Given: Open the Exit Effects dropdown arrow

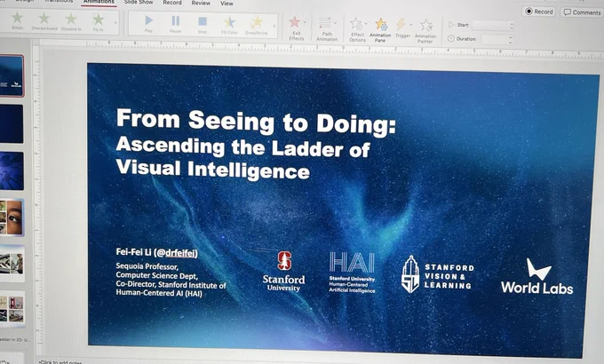Looking at the screenshot, I should point(305,22).
